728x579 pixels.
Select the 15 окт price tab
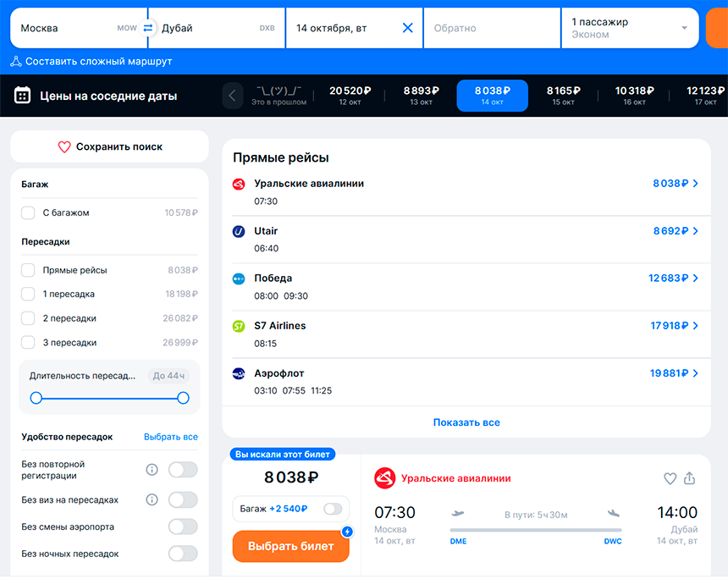[x=563, y=96]
